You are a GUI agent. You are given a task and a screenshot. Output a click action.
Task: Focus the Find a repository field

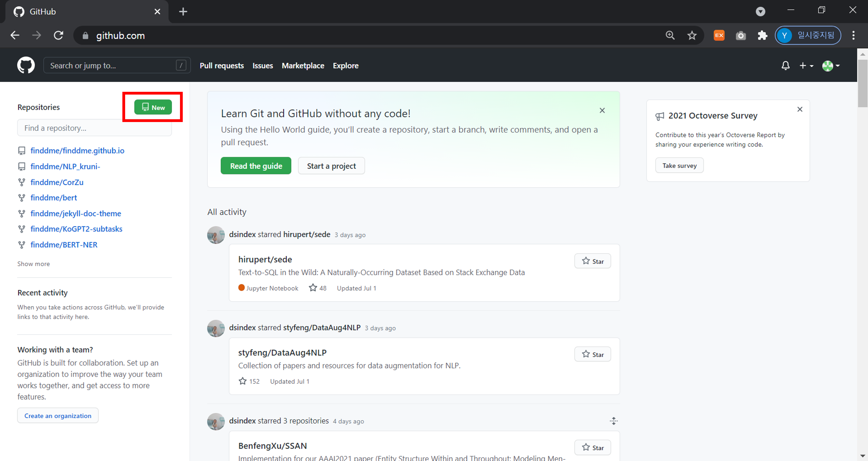(x=94, y=128)
